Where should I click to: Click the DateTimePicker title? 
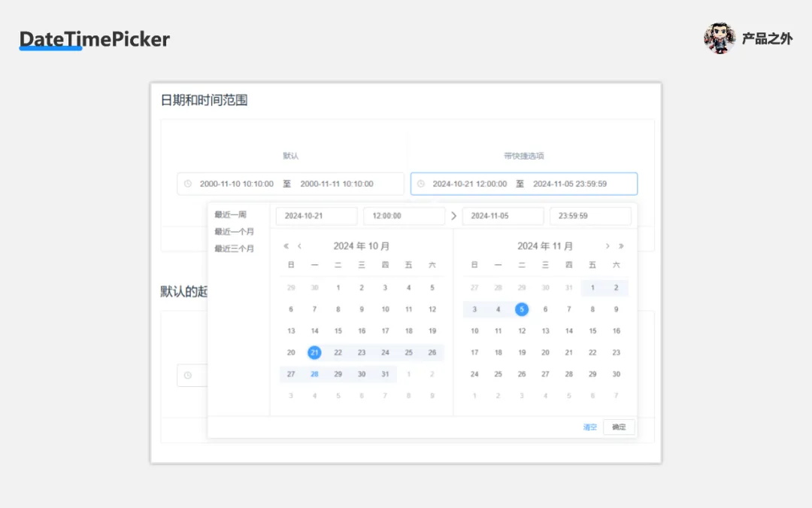(95, 39)
